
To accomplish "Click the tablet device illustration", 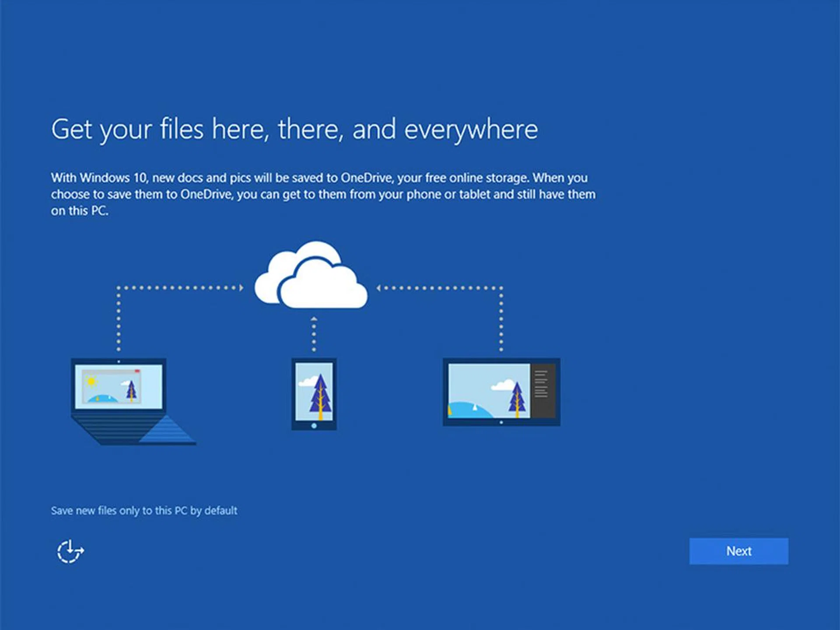I will (x=501, y=392).
